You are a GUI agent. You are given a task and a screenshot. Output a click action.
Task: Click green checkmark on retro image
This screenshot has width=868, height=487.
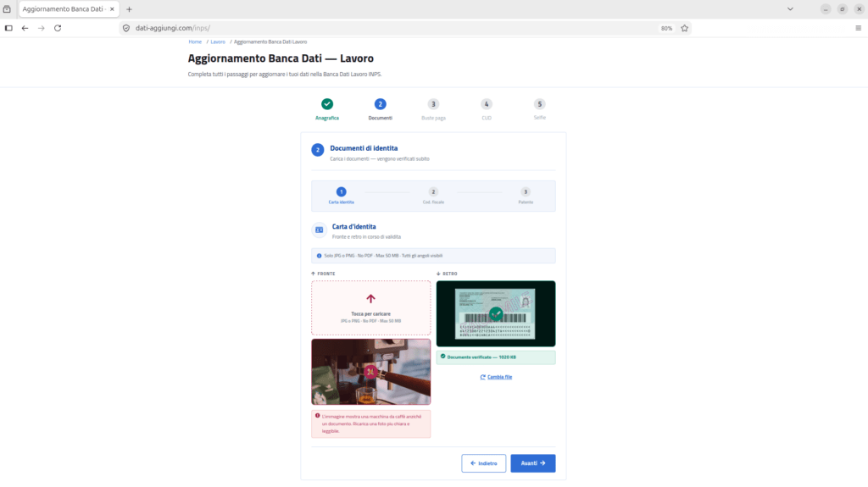pyautogui.click(x=496, y=314)
